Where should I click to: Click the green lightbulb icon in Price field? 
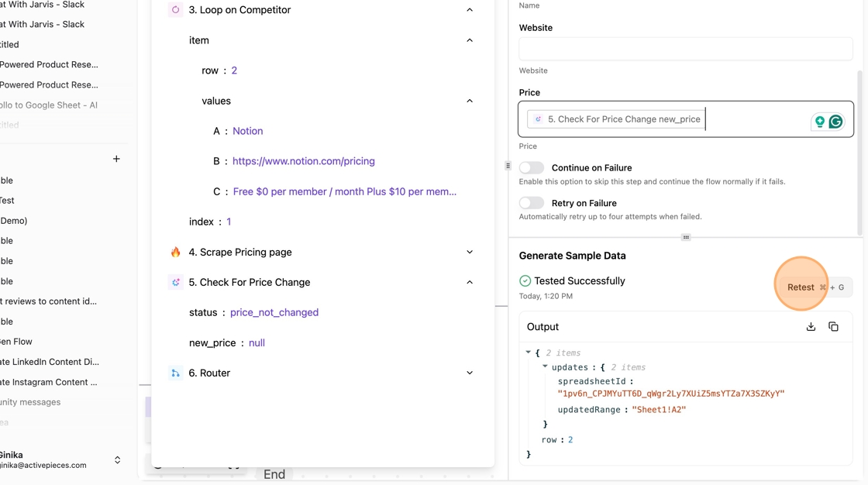(819, 122)
